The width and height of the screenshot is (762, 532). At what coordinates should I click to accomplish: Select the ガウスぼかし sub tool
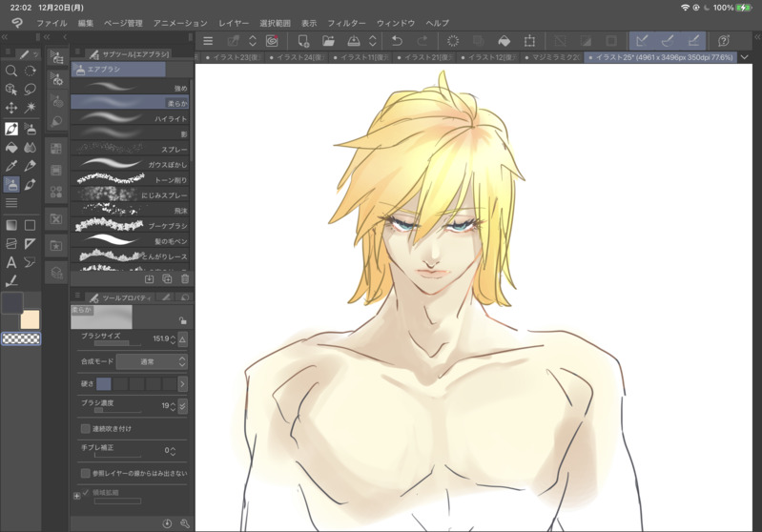(130, 164)
